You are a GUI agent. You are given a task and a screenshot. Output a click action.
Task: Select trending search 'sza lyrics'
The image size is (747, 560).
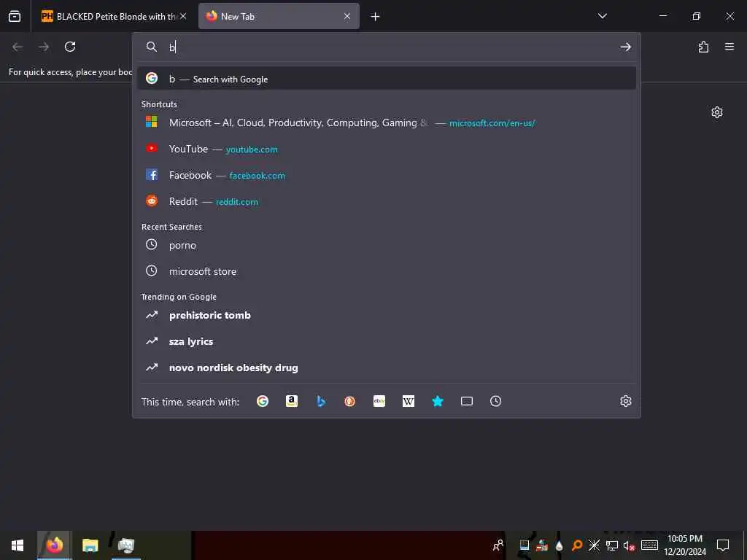point(387,341)
